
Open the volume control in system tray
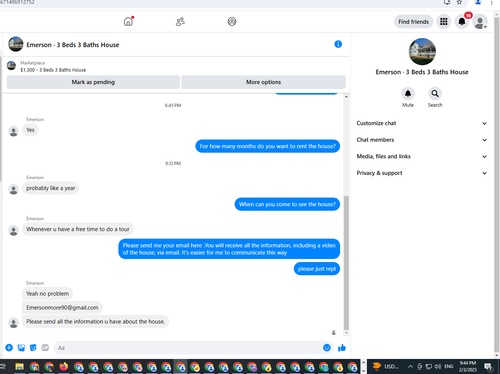coord(438,367)
